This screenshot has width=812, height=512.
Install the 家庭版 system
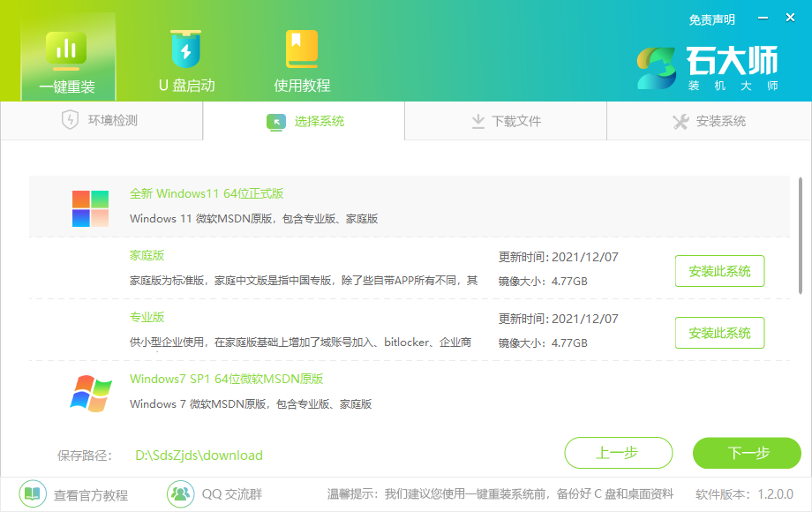[719, 271]
